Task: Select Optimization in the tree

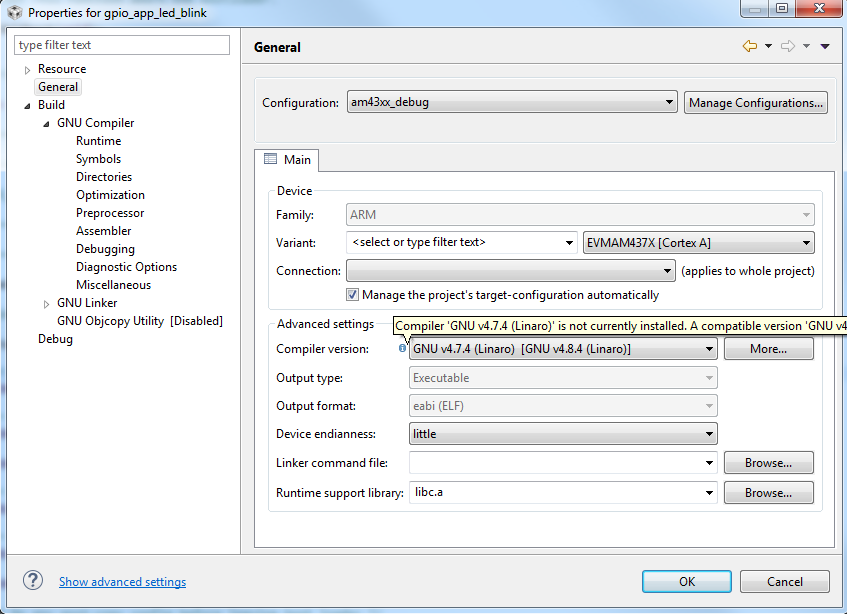Action: click(x=110, y=195)
